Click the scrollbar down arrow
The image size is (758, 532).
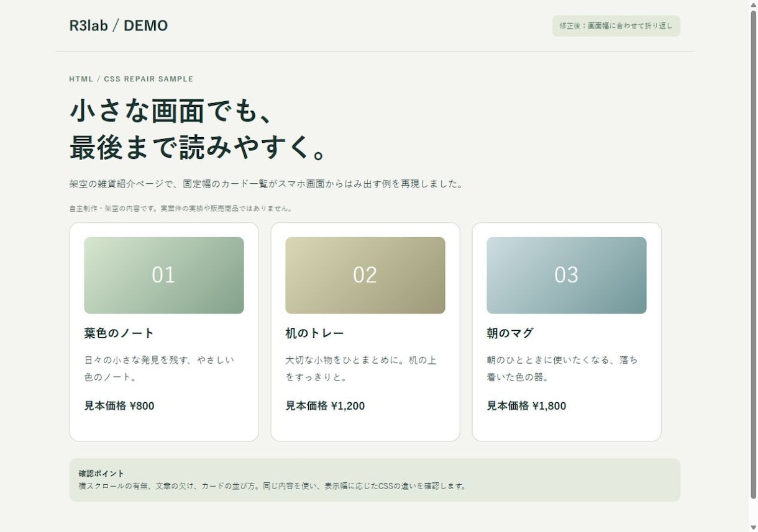[x=753, y=527]
